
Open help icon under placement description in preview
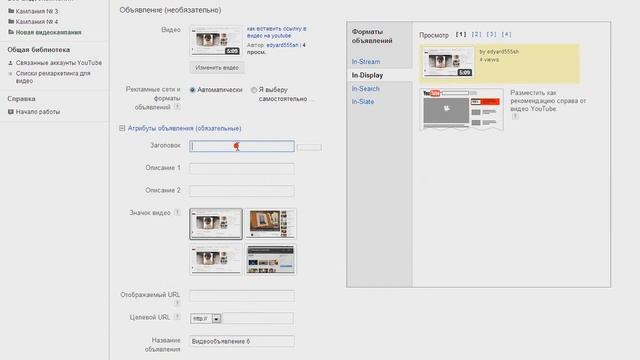click(515, 116)
